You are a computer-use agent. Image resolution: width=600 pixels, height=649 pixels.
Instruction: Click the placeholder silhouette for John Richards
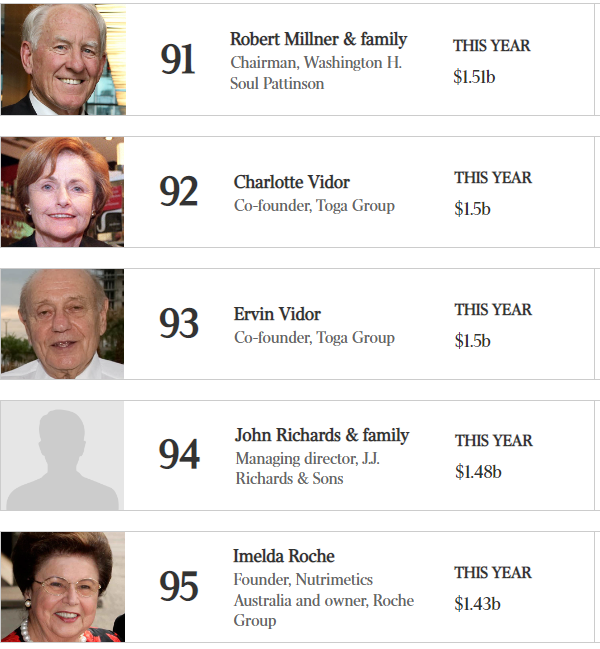[x=62, y=455]
